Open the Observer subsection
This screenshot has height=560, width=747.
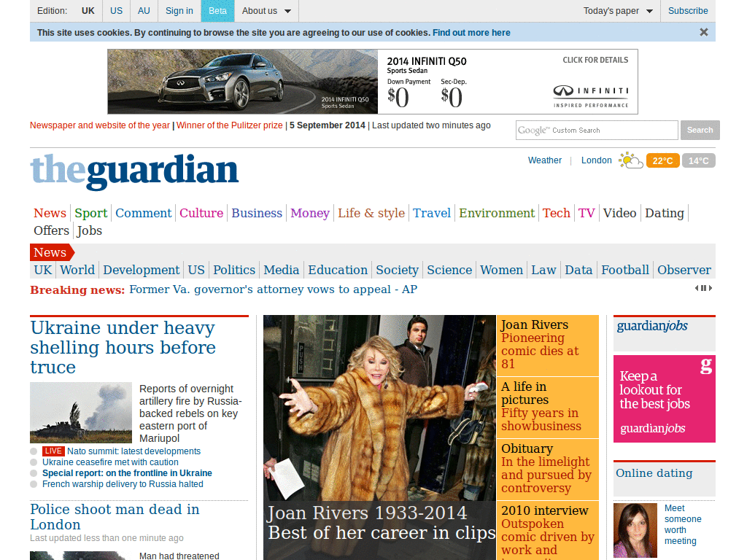684,270
